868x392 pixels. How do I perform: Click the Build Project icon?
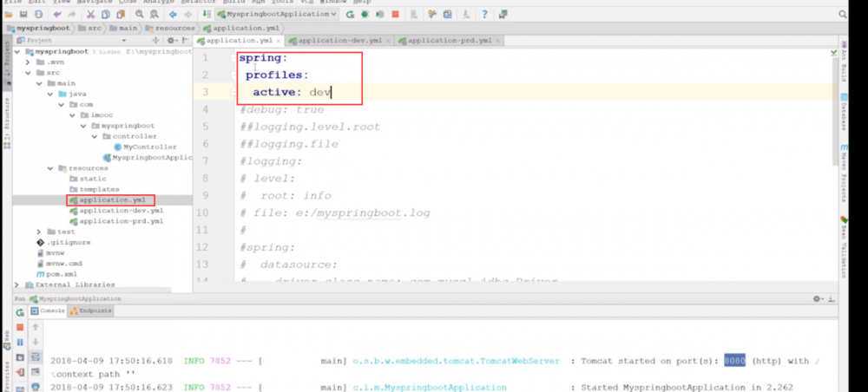(x=207, y=15)
